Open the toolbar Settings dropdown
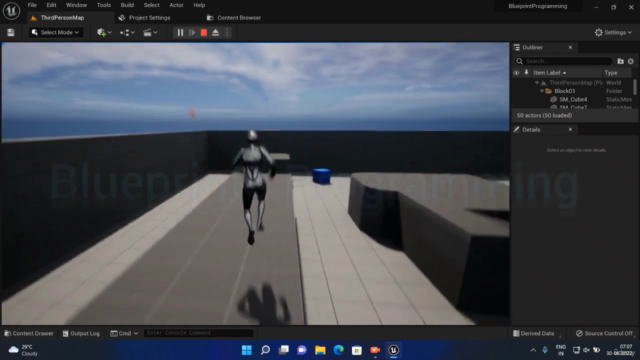The width and height of the screenshot is (640, 360). pyautogui.click(x=613, y=33)
